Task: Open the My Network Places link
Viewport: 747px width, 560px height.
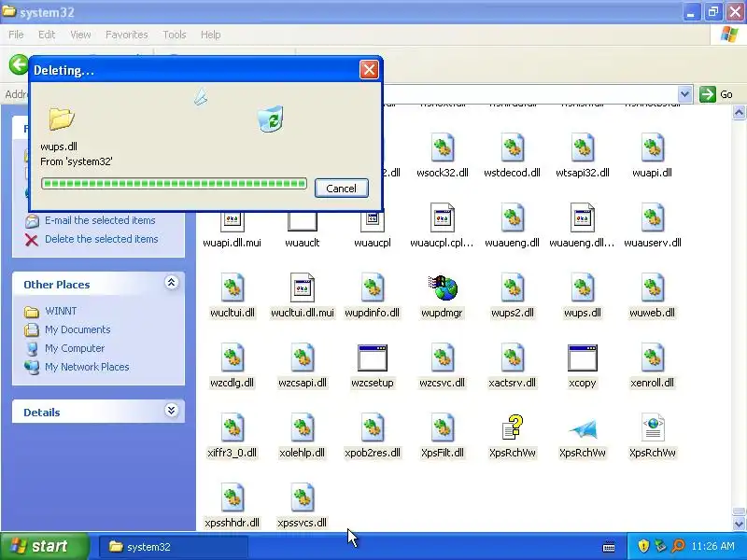Action: [87, 367]
